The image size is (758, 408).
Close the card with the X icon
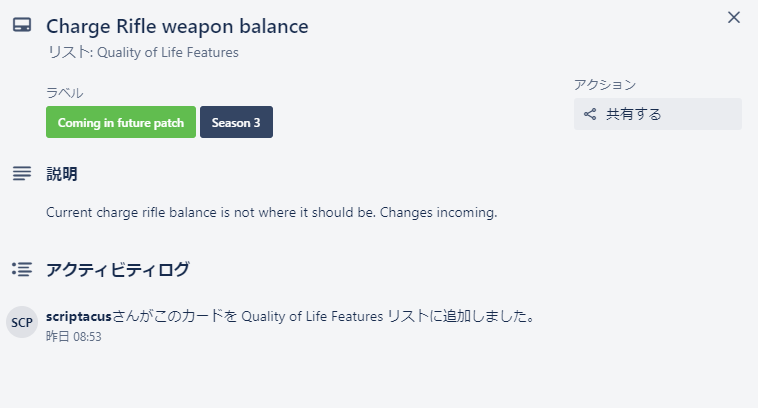coord(734,17)
